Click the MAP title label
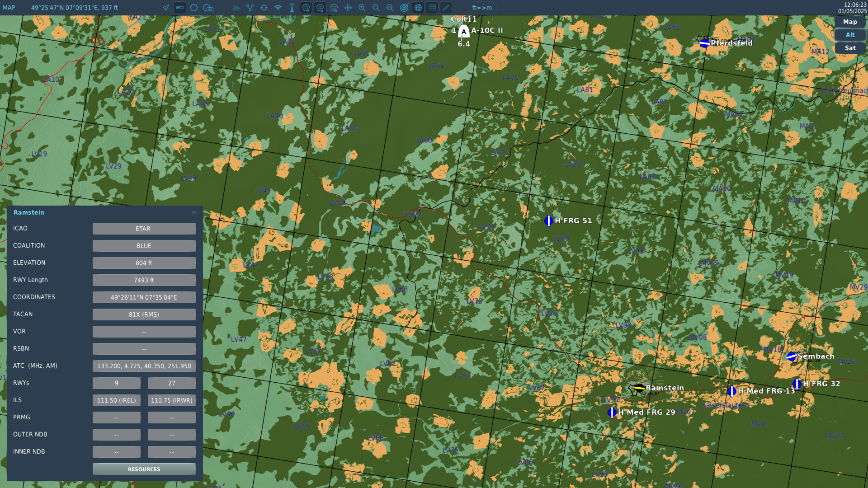Image resolution: width=868 pixels, height=488 pixels. point(9,8)
